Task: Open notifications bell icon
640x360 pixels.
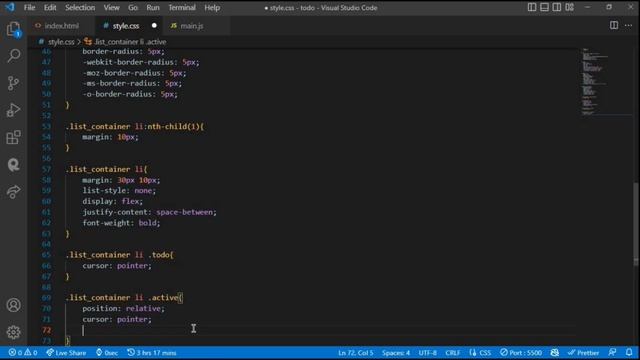Action: [629, 353]
